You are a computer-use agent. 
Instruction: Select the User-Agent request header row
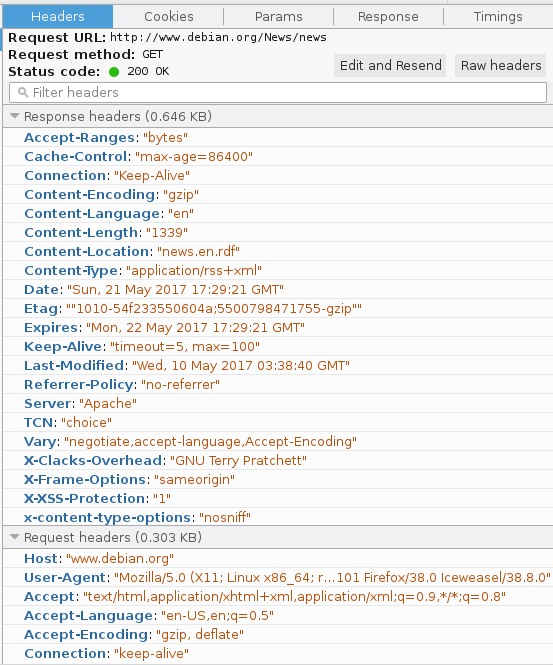278,577
